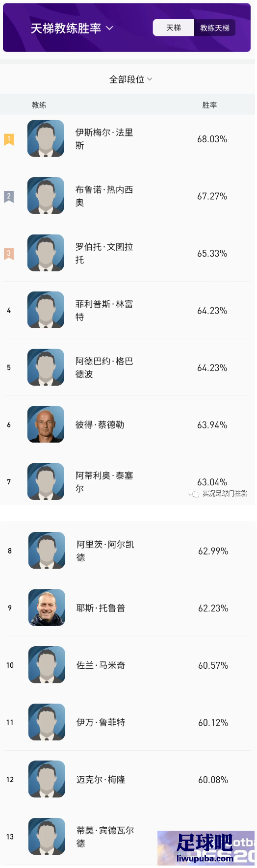The image size is (257, 868).
Task: Open 伊斯梅尔·法里斯 coach avatar
Action: click(46, 138)
